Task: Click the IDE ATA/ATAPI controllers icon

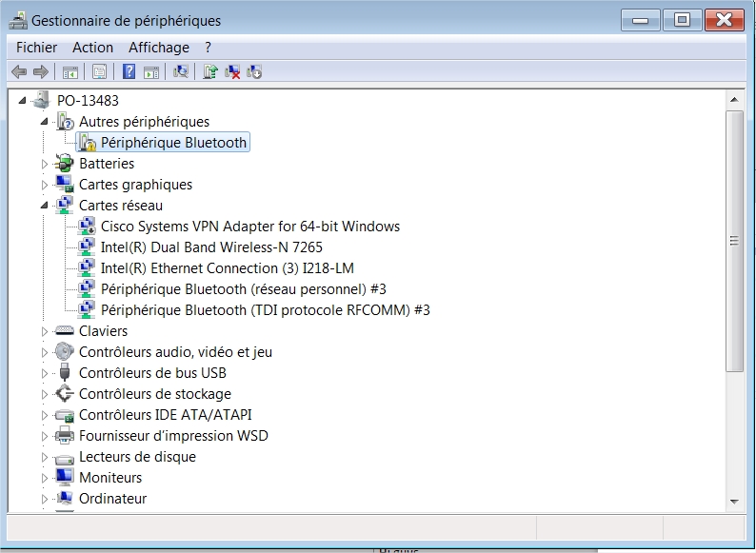Action: pyautogui.click(x=64, y=415)
